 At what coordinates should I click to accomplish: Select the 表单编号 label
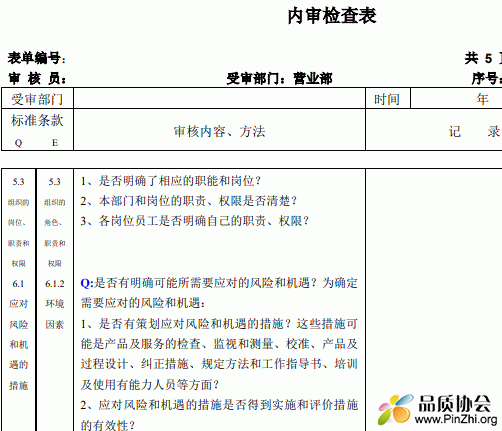(x=37, y=58)
